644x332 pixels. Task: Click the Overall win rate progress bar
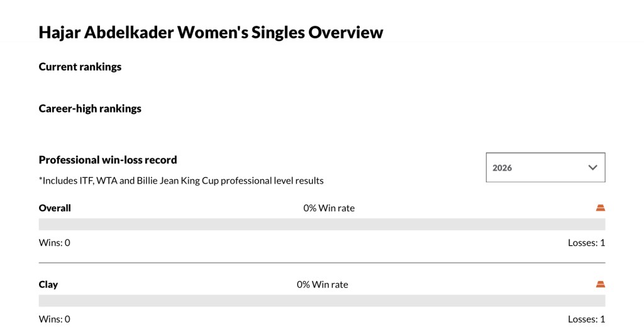(322, 224)
